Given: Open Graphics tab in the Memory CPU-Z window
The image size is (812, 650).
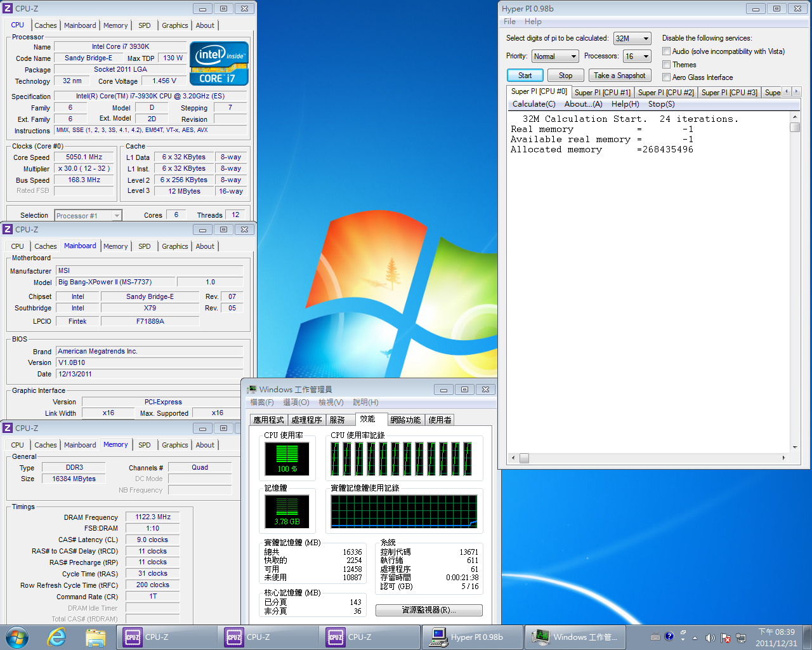Looking at the screenshot, I should [x=175, y=445].
